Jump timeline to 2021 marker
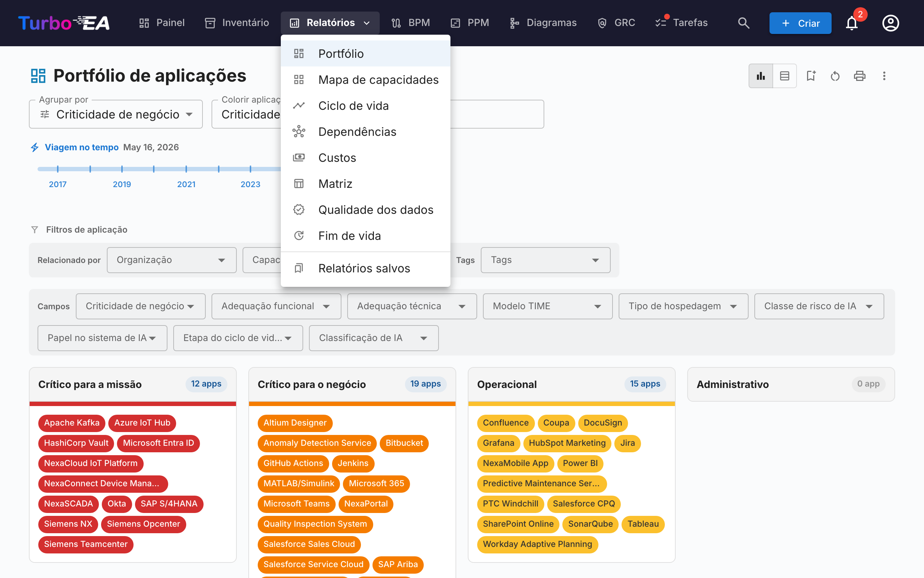The width and height of the screenshot is (924, 578). (x=186, y=184)
